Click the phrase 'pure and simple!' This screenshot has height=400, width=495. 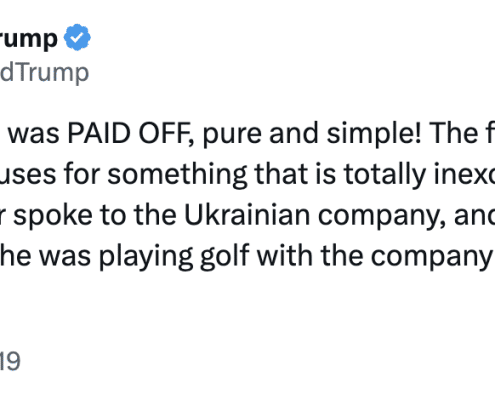312,134
